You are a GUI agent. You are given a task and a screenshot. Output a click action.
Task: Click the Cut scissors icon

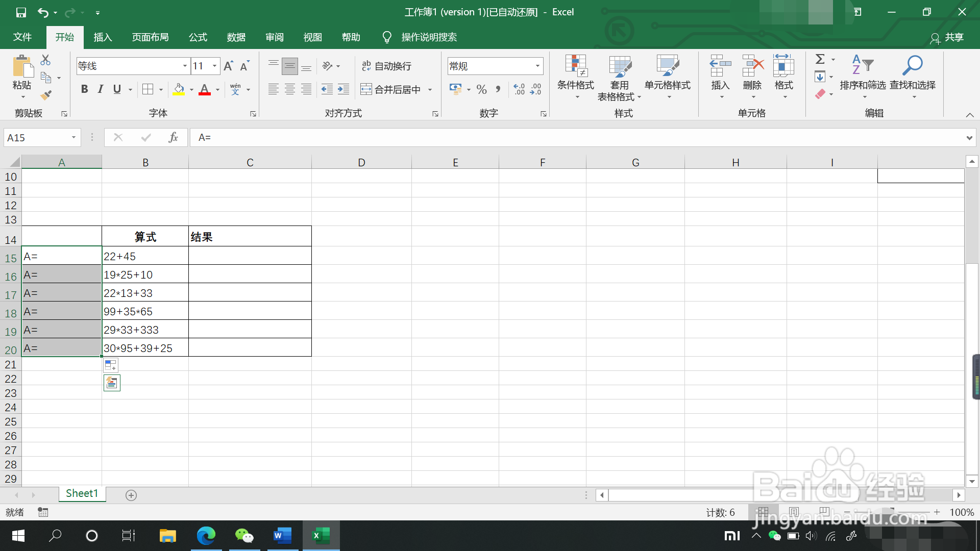coord(45,60)
